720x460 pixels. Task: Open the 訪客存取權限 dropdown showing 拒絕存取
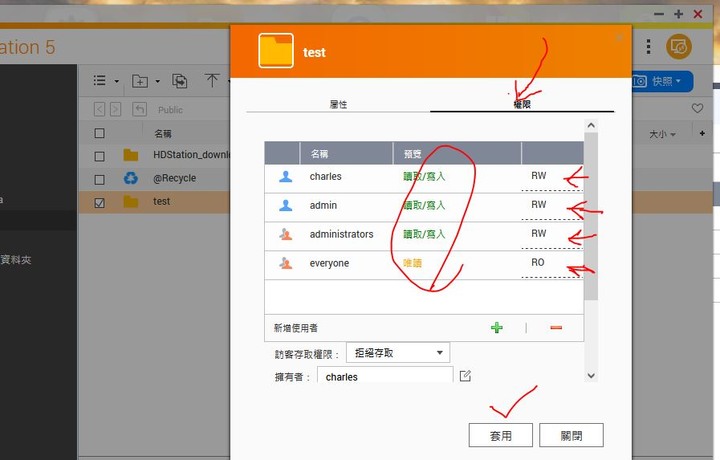coord(398,353)
